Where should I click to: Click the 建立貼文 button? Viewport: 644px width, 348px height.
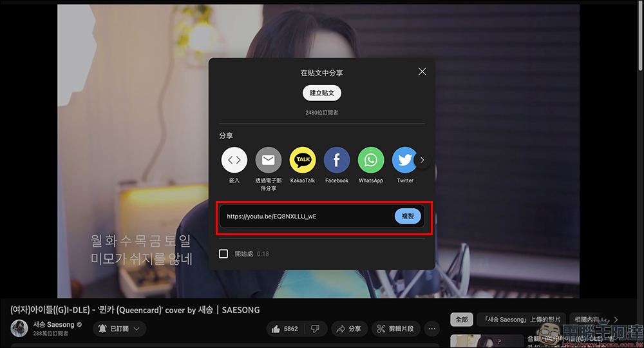pos(322,93)
